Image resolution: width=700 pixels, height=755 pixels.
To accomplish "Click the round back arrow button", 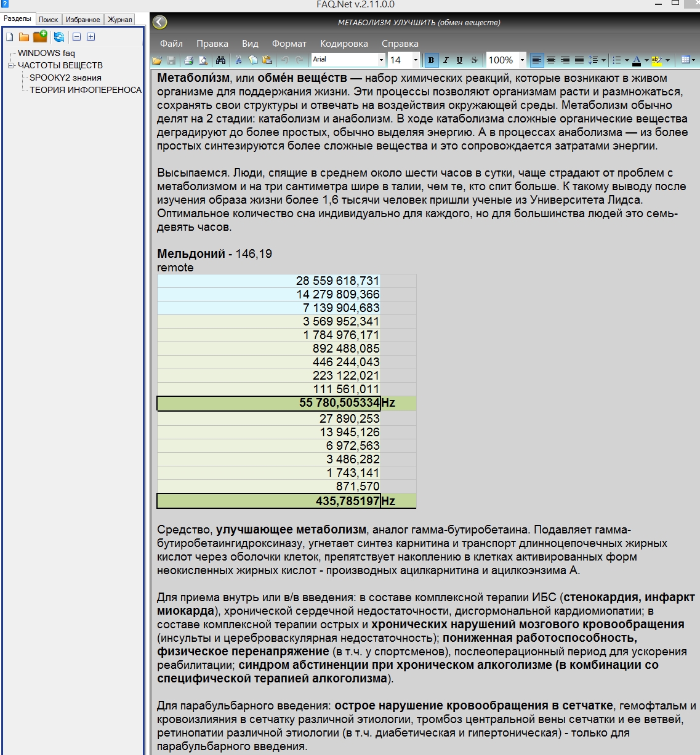I will 159,23.
